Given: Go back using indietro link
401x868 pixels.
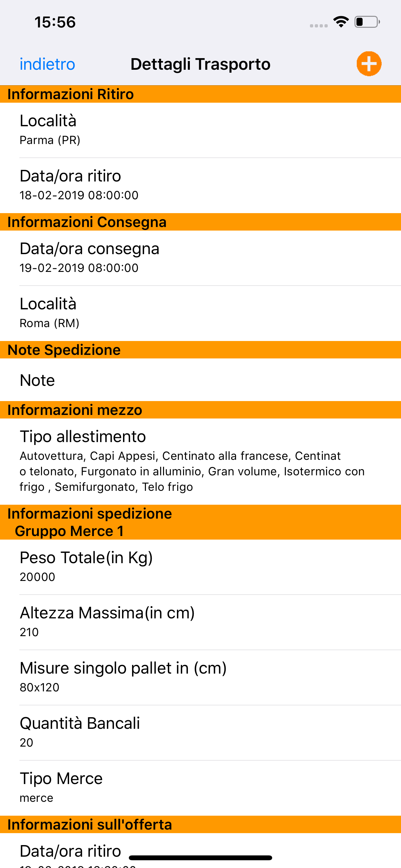Looking at the screenshot, I should tap(47, 64).
